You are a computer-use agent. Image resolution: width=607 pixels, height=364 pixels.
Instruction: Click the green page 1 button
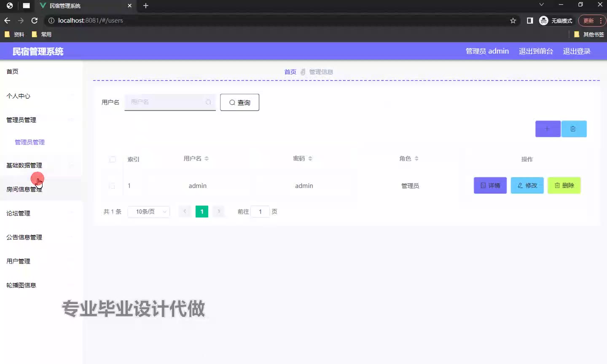pyautogui.click(x=202, y=211)
